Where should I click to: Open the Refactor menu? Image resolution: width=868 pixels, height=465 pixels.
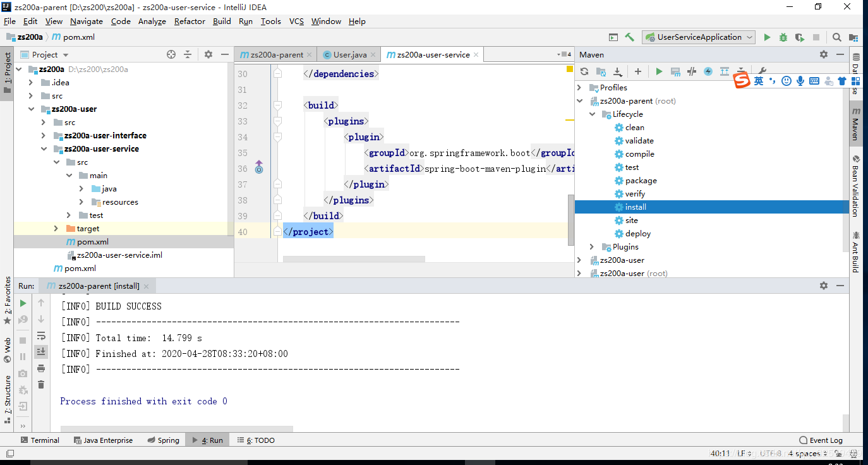pos(190,21)
